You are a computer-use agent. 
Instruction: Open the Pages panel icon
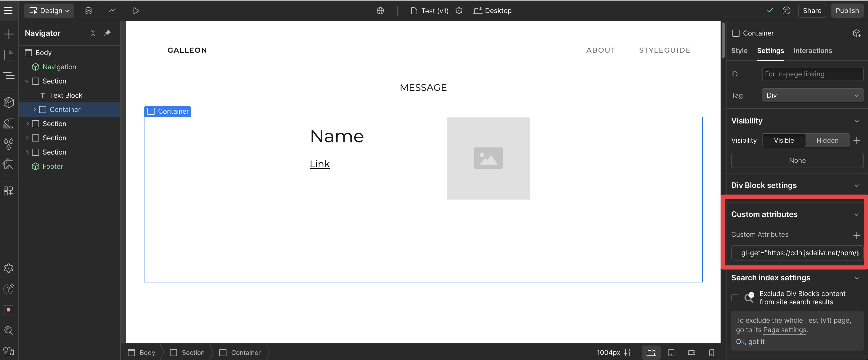9,55
